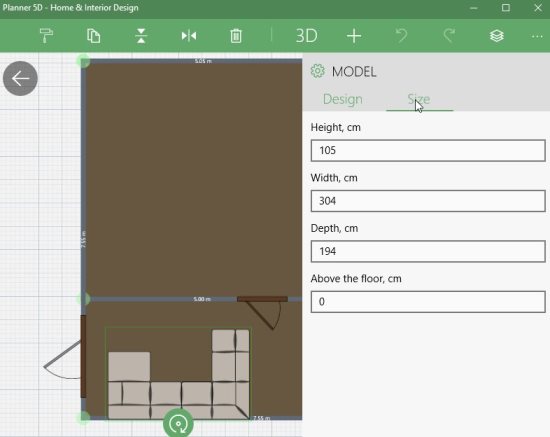This screenshot has width=550, height=437.
Task: Minimize the Planner 5D window
Action: (474, 8)
